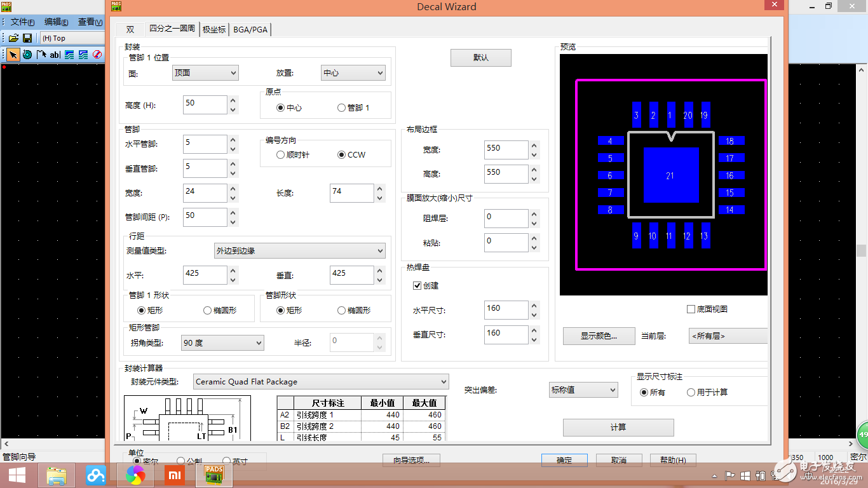This screenshot has height=488, width=868.
Task: Switch to the BGA/PGA tab
Action: (251, 30)
